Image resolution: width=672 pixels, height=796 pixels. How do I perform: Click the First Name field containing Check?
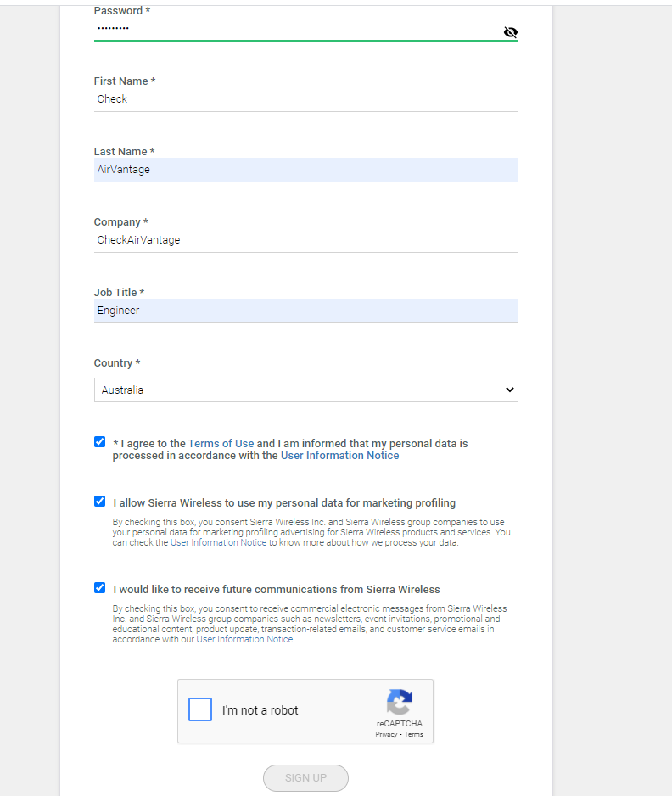306,99
